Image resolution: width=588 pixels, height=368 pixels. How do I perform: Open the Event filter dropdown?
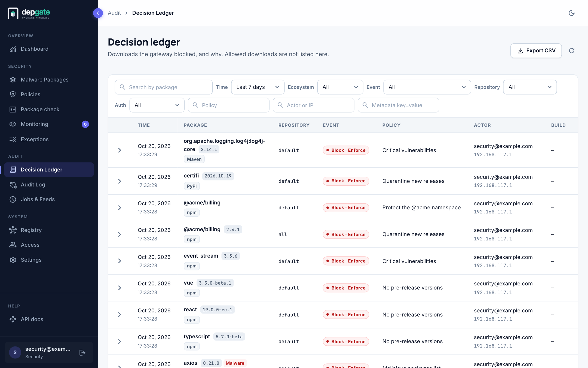427,87
